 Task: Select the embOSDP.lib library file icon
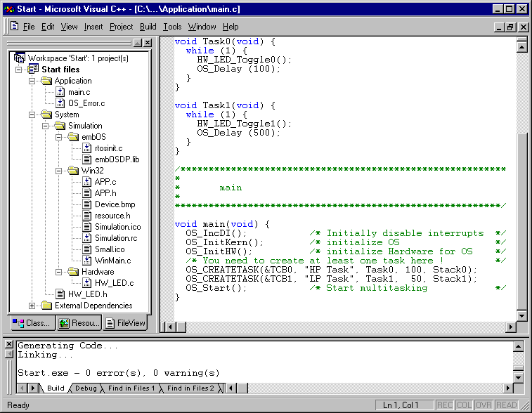click(x=86, y=159)
